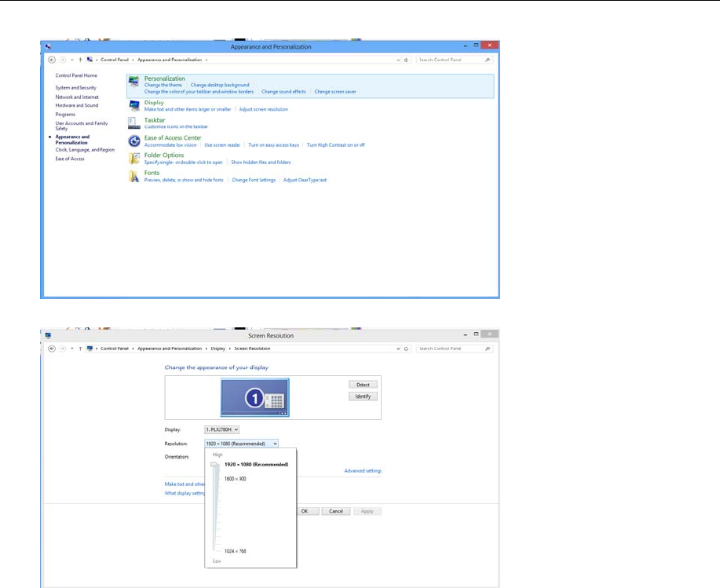Go up one level in Screen Resolution window
The height and width of the screenshot is (588, 720).
pos(80,349)
